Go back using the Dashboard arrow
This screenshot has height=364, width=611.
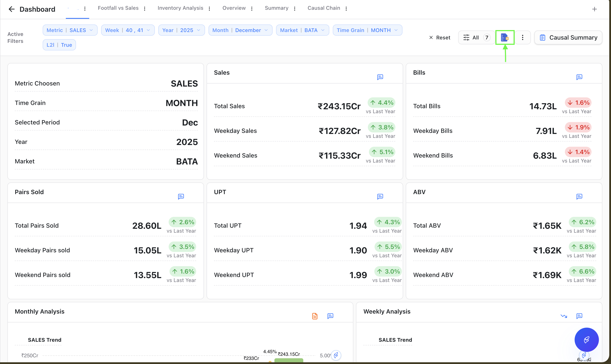pos(11,9)
